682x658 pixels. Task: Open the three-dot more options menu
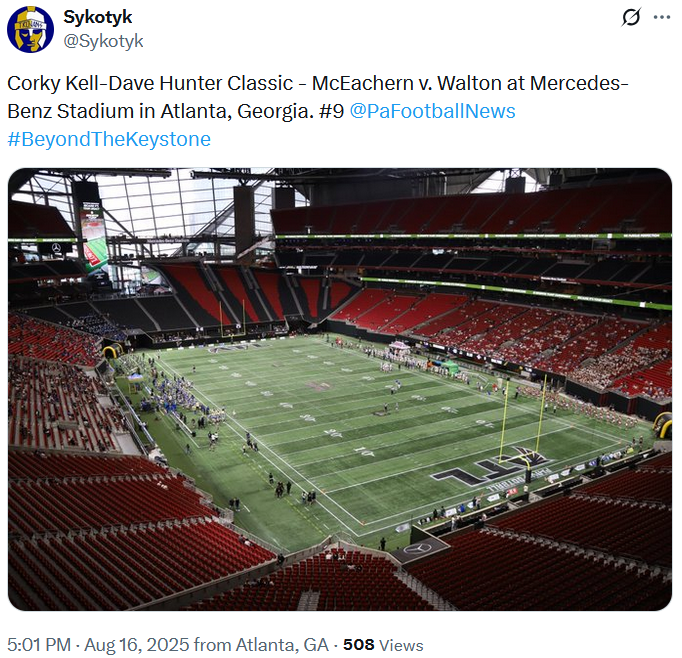[x=662, y=17]
